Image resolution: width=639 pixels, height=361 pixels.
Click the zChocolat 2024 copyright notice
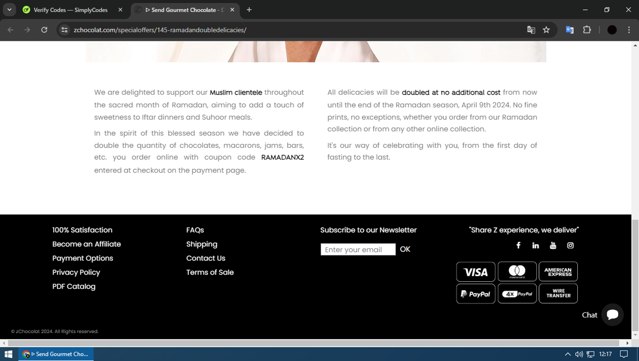point(55,331)
